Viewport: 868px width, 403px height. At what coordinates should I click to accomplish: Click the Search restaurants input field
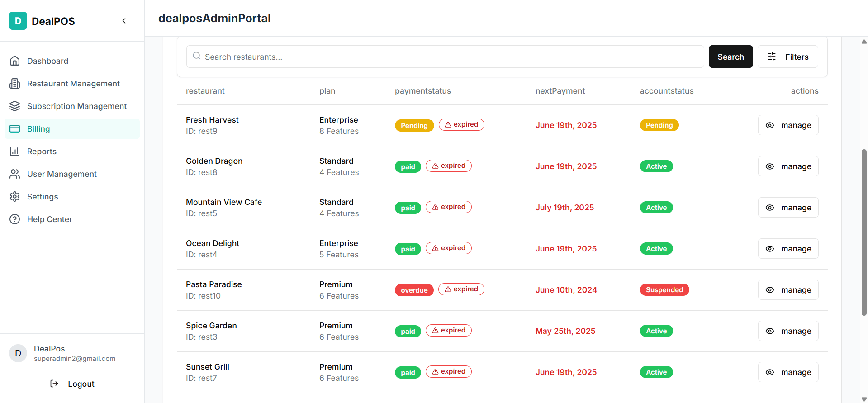(445, 57)
